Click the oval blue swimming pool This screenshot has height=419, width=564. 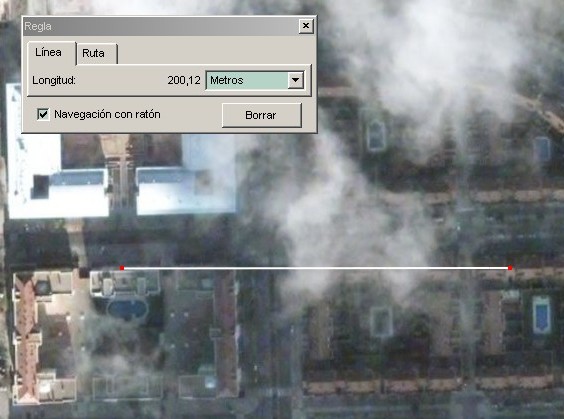tap(127, 309)
